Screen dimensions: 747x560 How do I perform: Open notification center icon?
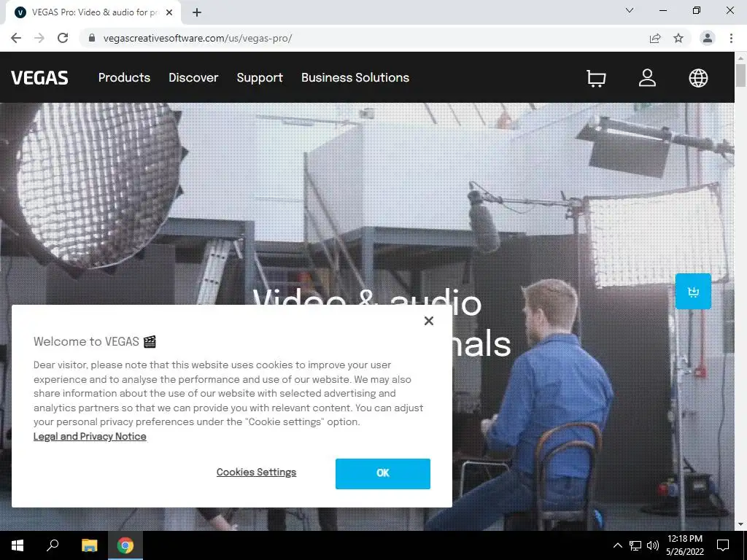click(x=723, y=545)
